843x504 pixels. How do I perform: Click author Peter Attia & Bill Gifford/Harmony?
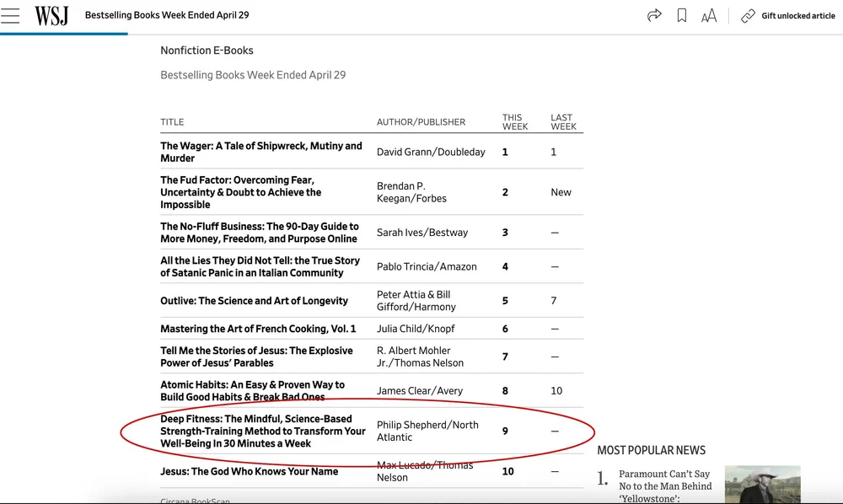(416, 301)
